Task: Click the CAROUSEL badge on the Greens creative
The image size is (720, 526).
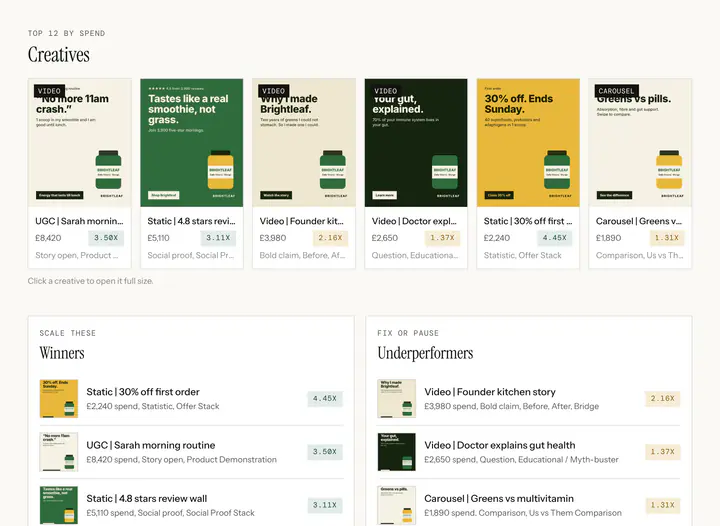Action: coord(616,91)
